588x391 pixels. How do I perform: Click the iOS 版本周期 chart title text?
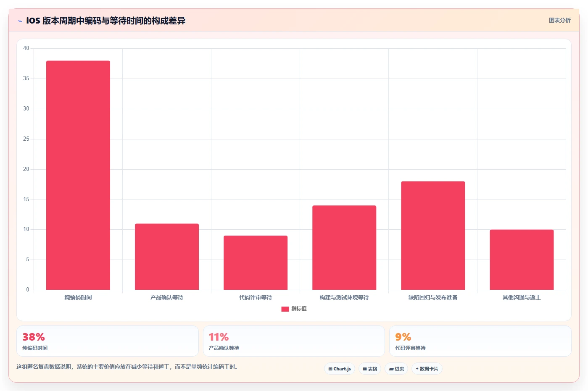tap(105, 21)
